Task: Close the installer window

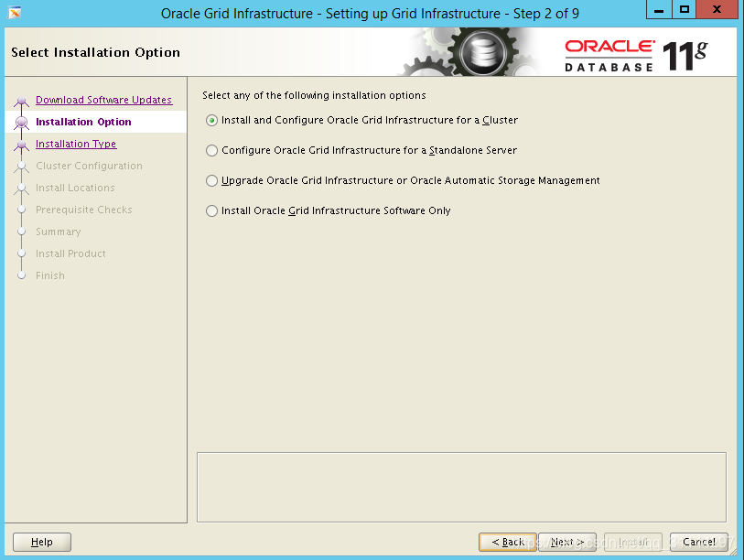Action: (717, 9)
